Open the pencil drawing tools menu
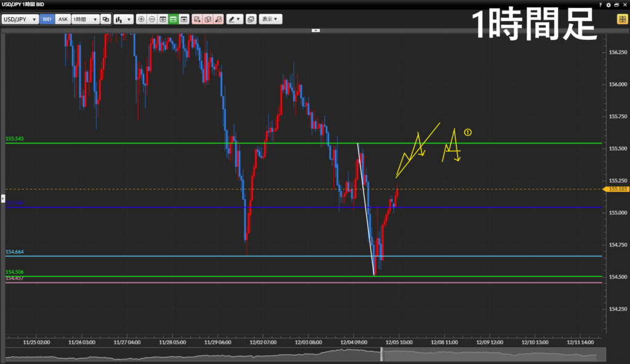The height and width of the screenshot is (364, 630). pyautogui.click(x=234, y=19)
